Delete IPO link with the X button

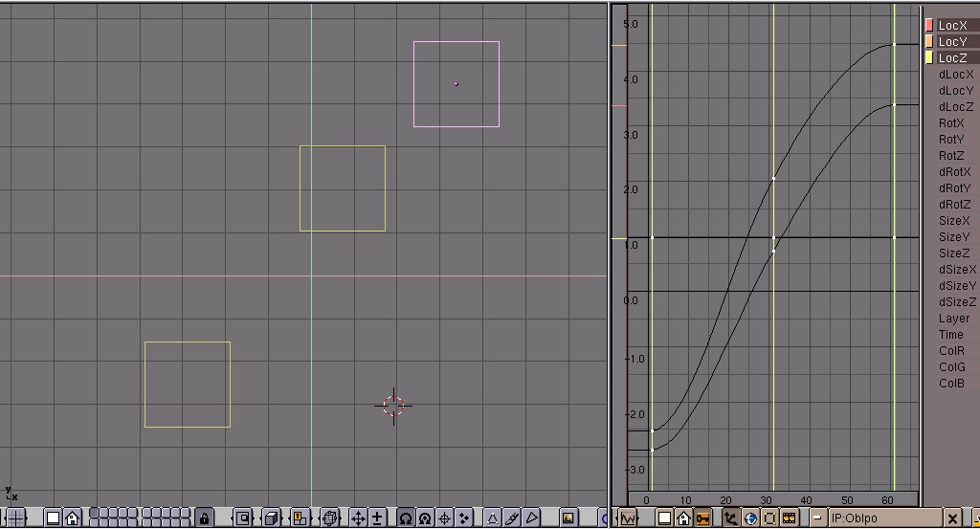[952, 518]
